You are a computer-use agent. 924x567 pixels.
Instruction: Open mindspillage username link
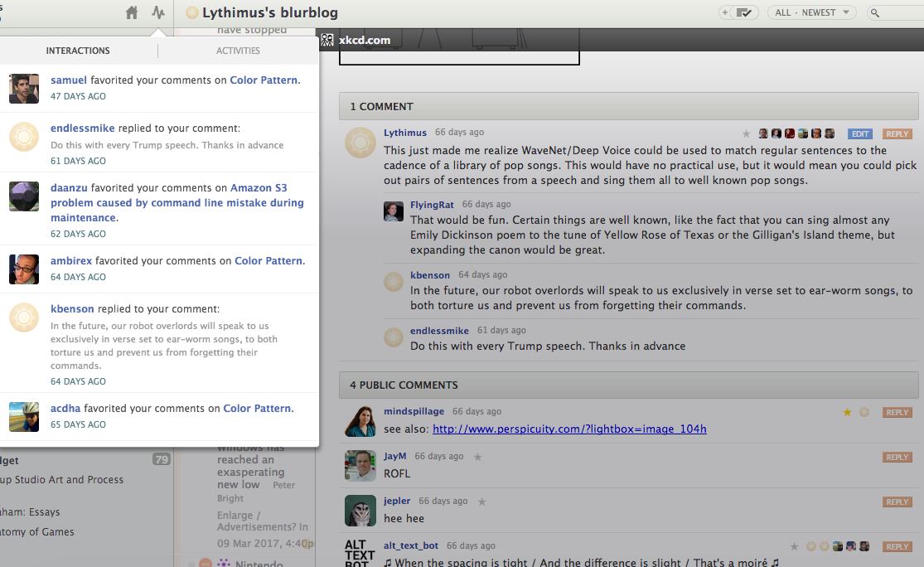coord(414,411)
